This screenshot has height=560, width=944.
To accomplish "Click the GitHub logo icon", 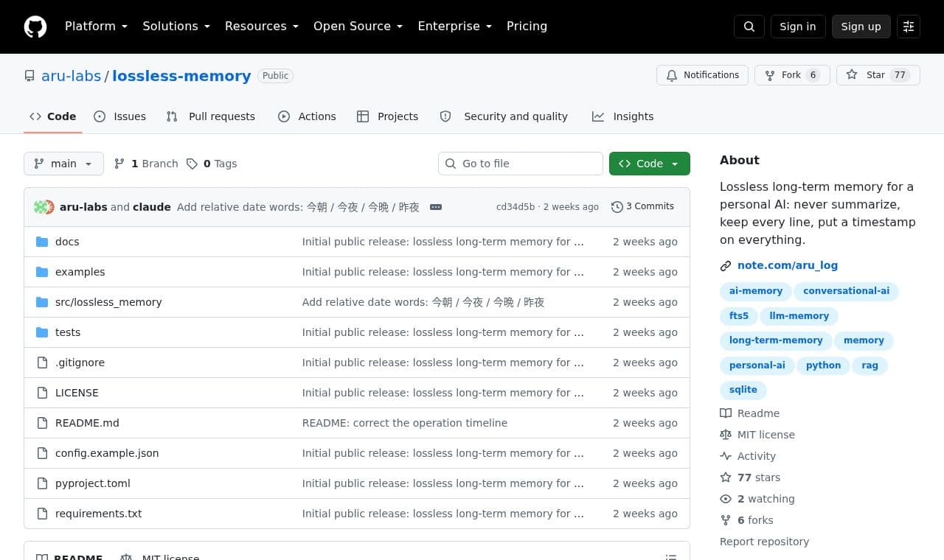I will point(35,27).
